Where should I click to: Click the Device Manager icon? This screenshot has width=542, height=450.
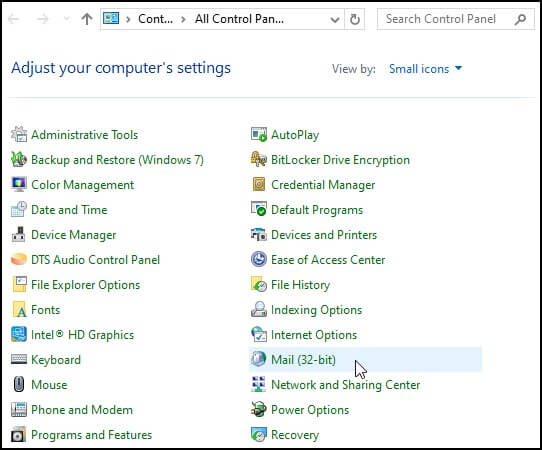coord(19,235)
